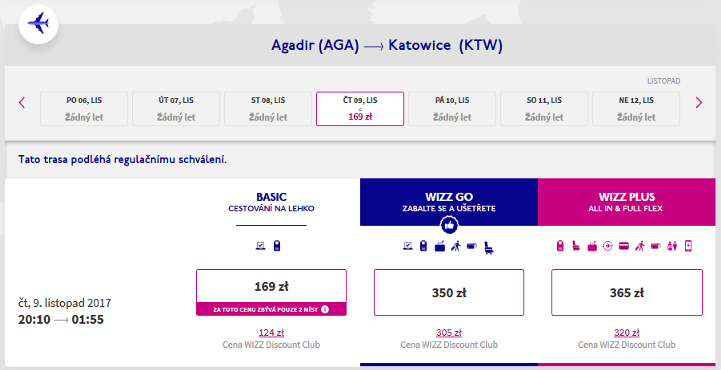Click the info icon on seats-left banner
The width and height of the screenshot is (721, 370).
(x=325, y=309)
